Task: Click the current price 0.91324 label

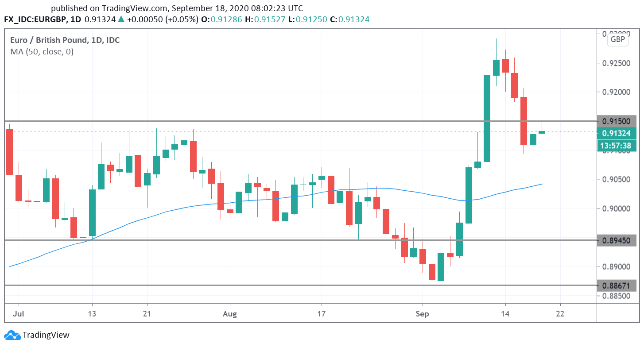Action: coord(617,133)
